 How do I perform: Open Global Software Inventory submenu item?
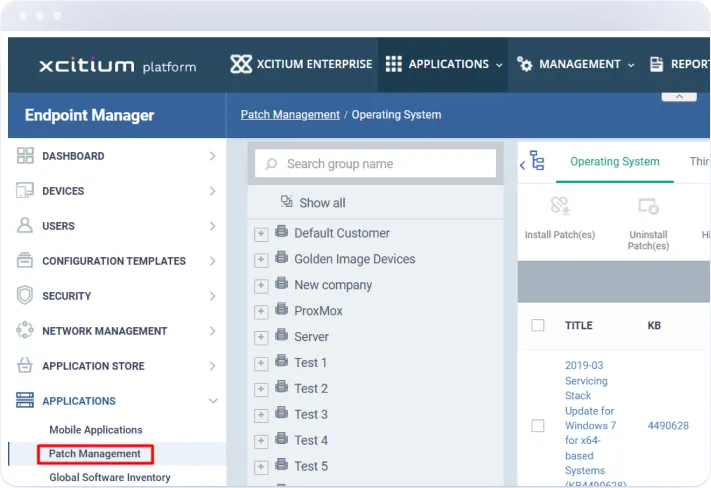pos(110,477)
